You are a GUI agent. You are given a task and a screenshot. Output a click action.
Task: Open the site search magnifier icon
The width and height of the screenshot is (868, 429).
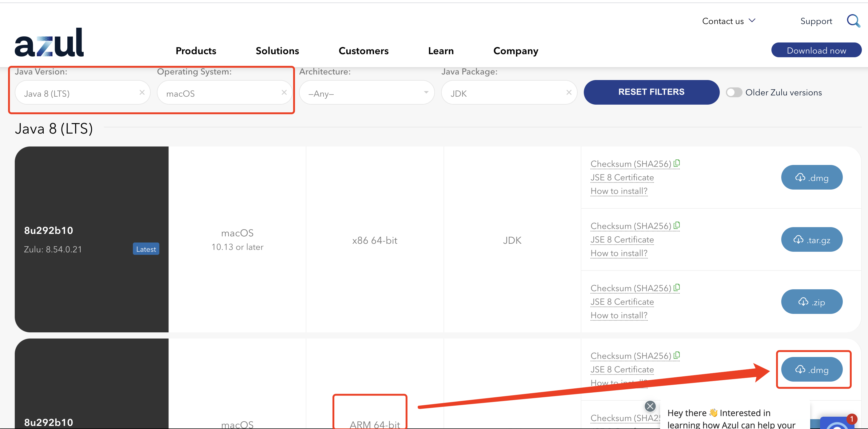click(x=853, y=21)
